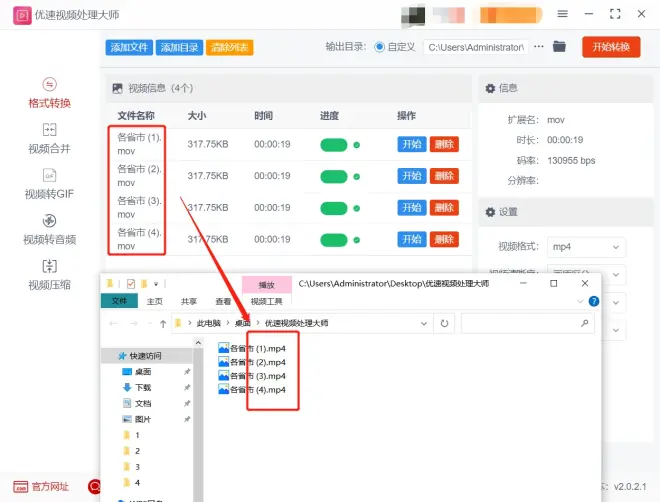This screenshot has height=502, width=660.
Task: Select 快速访问 in the navigation pane
Action: pyautogui.click(x=145, y=356)
